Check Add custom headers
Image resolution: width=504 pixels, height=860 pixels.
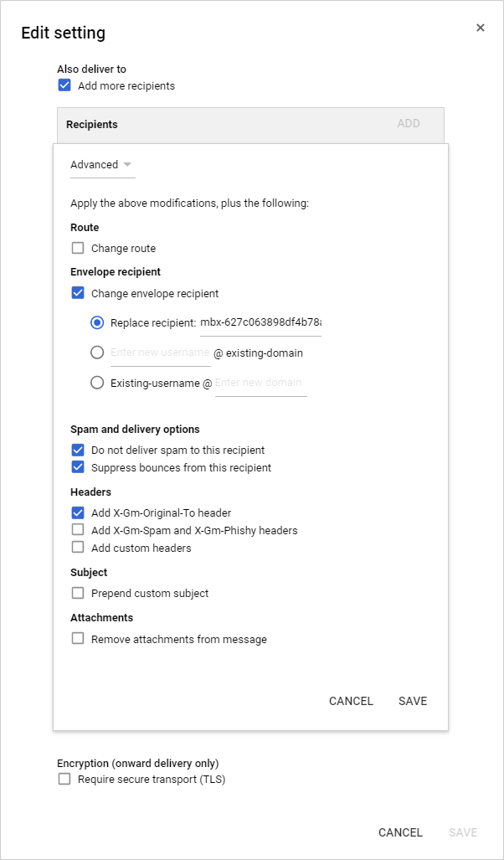click(x=78, y=548)
